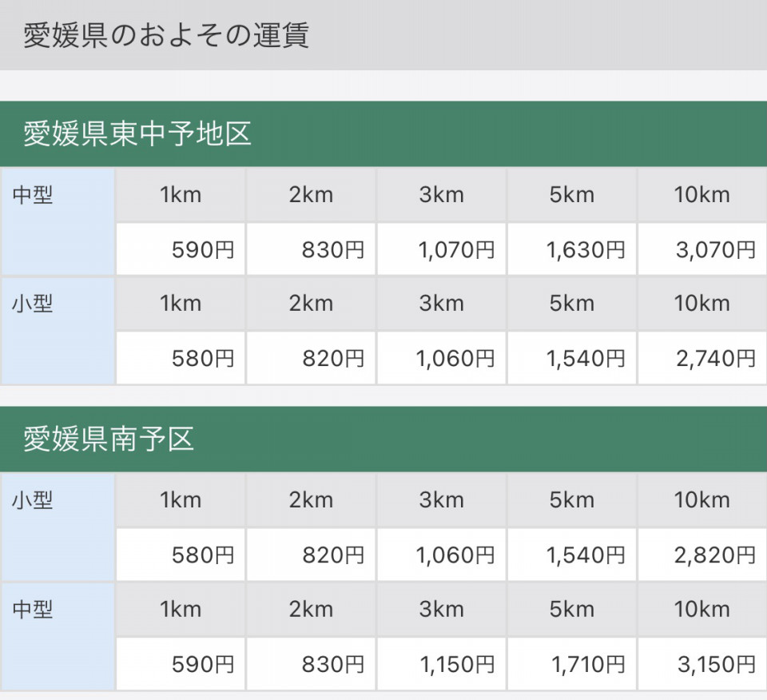767x700 pixels.
Task: Select the 愛媛県のおよその運賃 page heading
Action: [x=166, y=35]
